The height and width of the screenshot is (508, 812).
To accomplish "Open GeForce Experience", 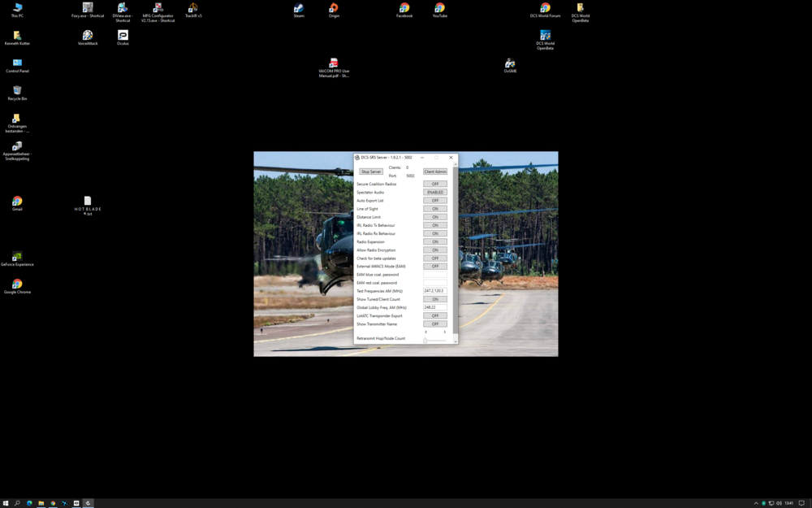I will 17,258.
